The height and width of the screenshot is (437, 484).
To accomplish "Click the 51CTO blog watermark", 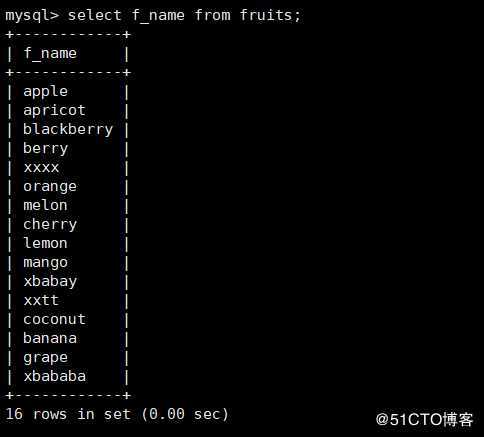I will point(424,419).
